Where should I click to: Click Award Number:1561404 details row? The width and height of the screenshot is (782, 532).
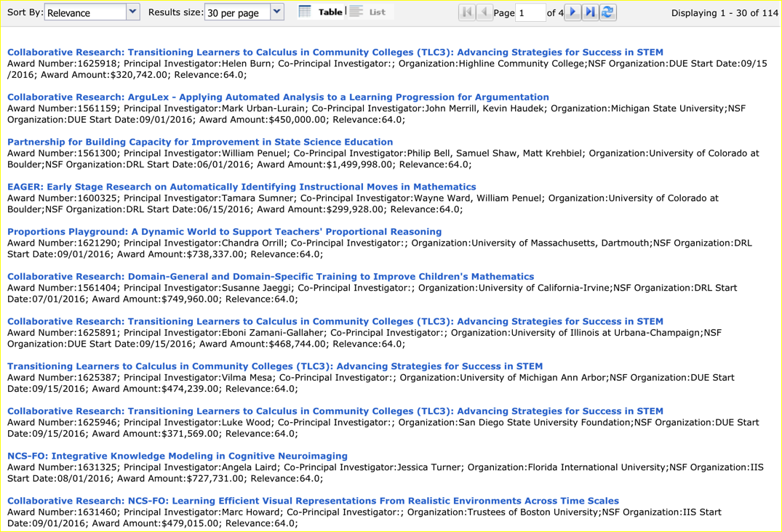pos(372,294)
